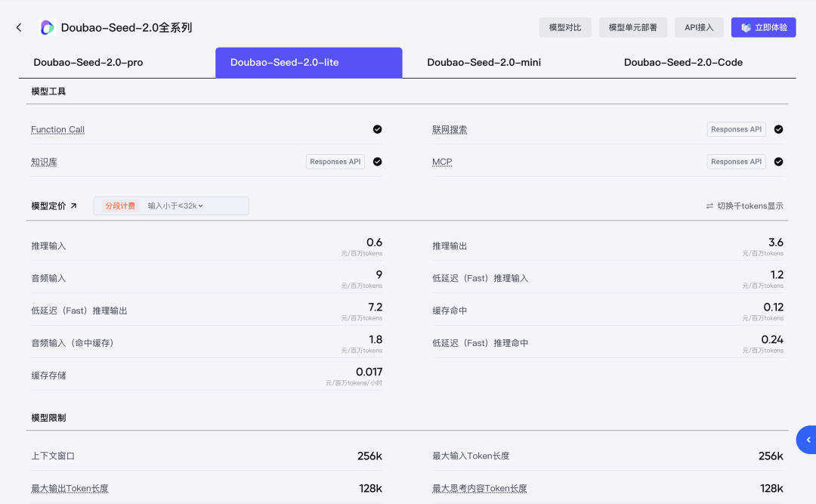Open the 输入小于≤32k pricing tier dropdown
The image size is (816, 504).
[x=175, y=206]
